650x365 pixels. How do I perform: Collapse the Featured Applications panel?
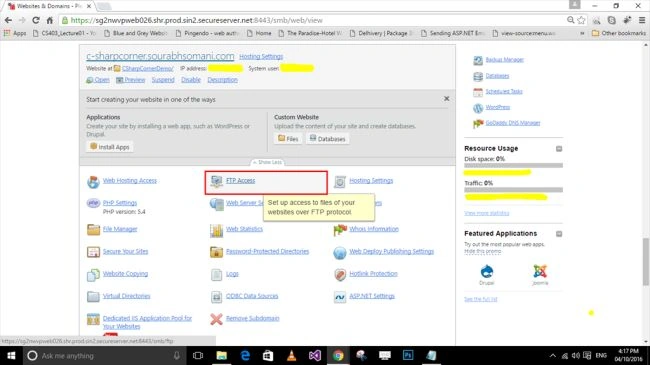click(x=559, y=234)
